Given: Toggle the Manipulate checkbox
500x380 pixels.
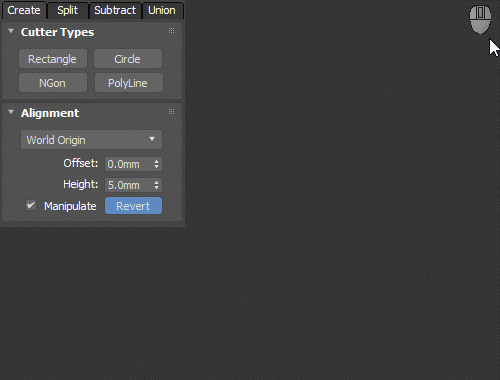Looking at the screenshot, I should coord(31,205).
